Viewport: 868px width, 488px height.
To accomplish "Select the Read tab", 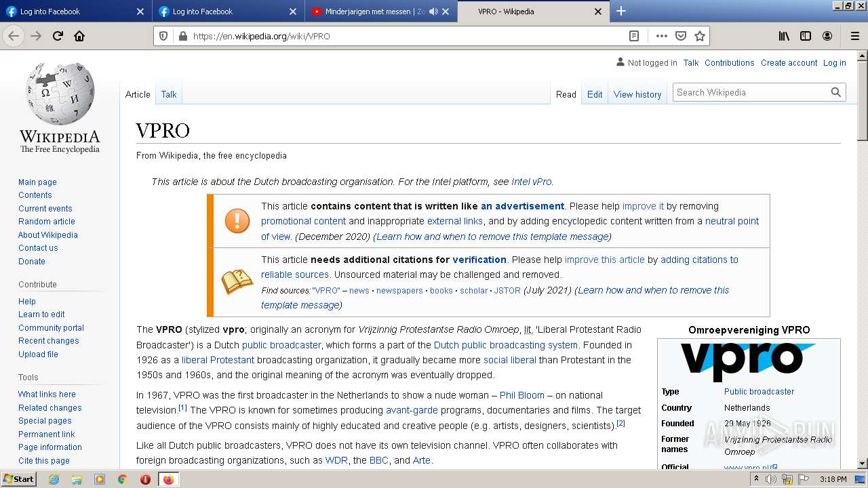I will [x=566, y=94].
